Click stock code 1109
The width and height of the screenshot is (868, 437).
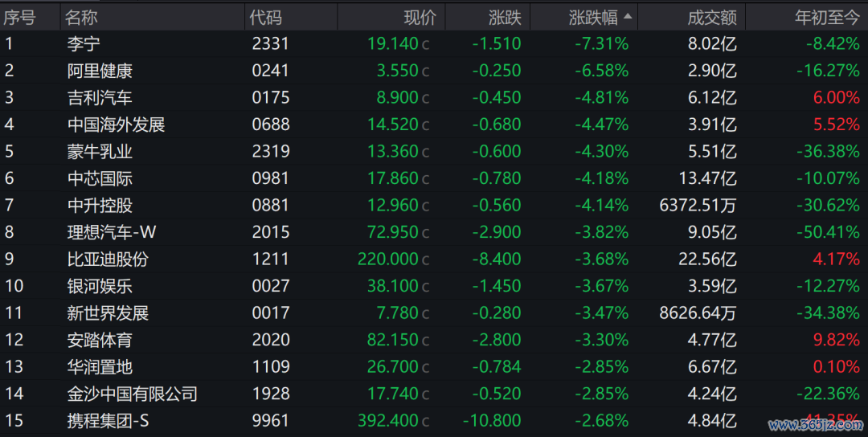[x=271, y=367]
